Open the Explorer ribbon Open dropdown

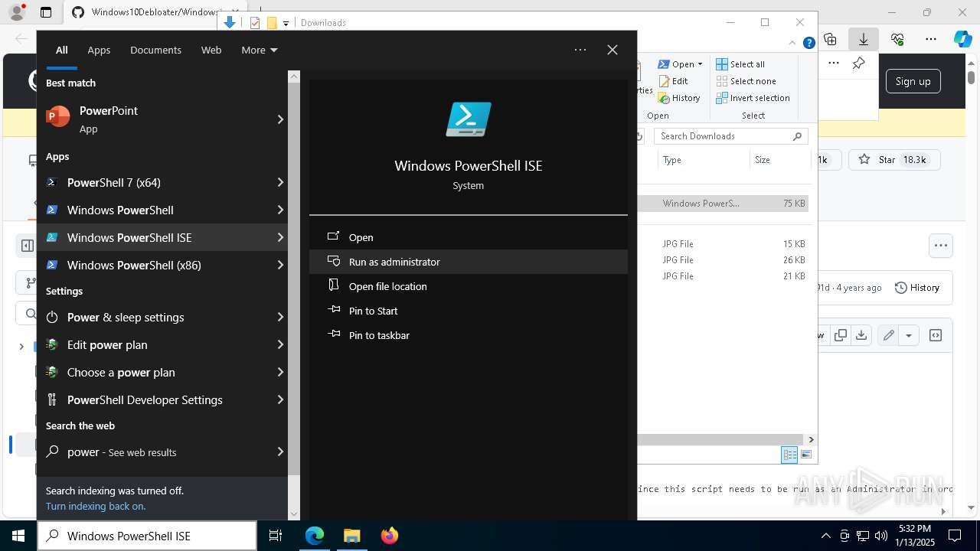[x=681, y=64]
